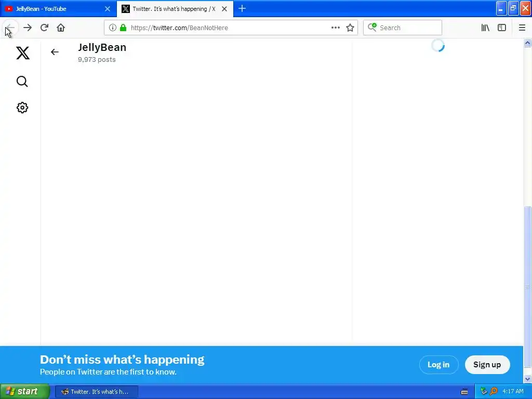Show site information icon in address bar
Viewport: 532px width, 399px height.
pos(113,28)
